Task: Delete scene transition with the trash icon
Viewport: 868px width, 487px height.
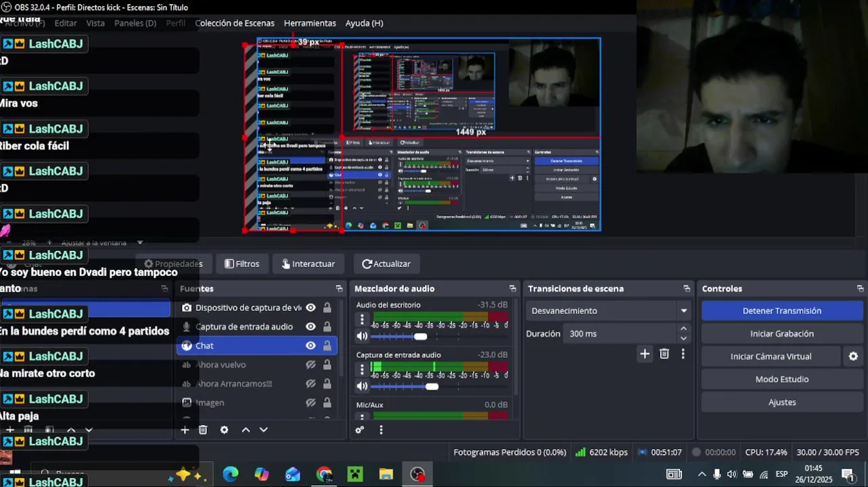Action: pos(664,354)
